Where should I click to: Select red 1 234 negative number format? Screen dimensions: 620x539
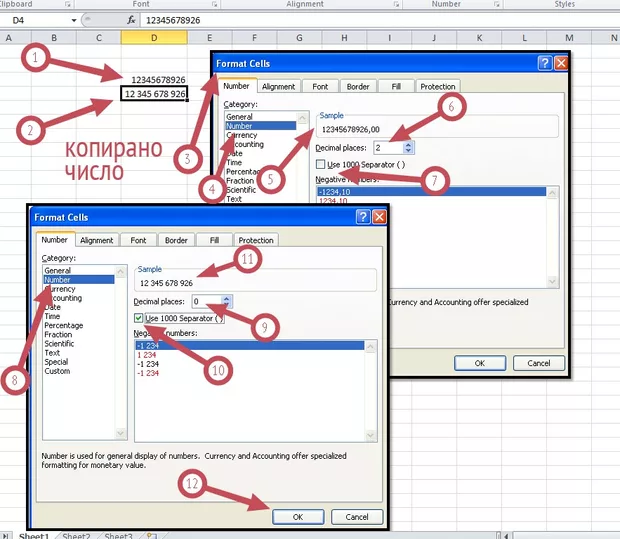coord(147,355)
